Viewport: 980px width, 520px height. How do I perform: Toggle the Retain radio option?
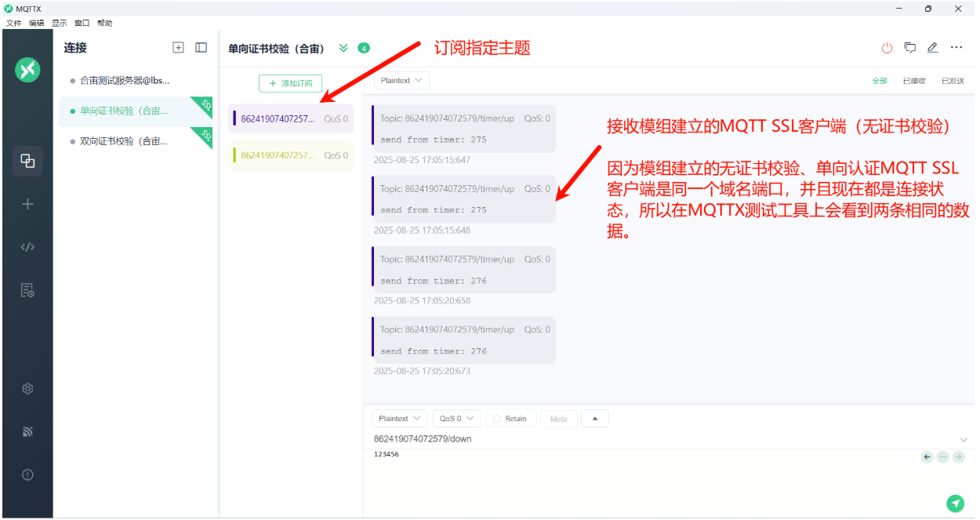click(x=510, y=418)
